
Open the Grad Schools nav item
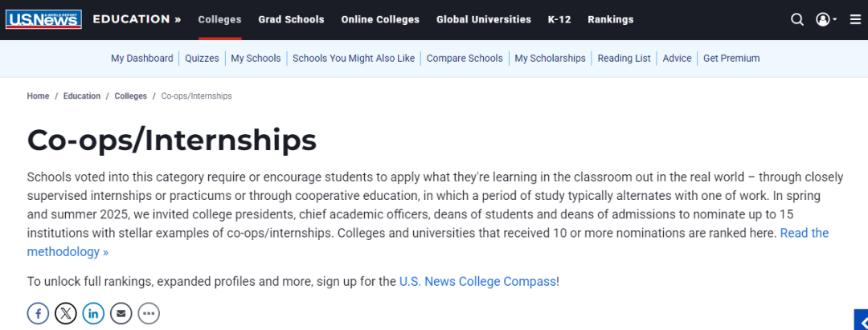(x=291, y=19)
